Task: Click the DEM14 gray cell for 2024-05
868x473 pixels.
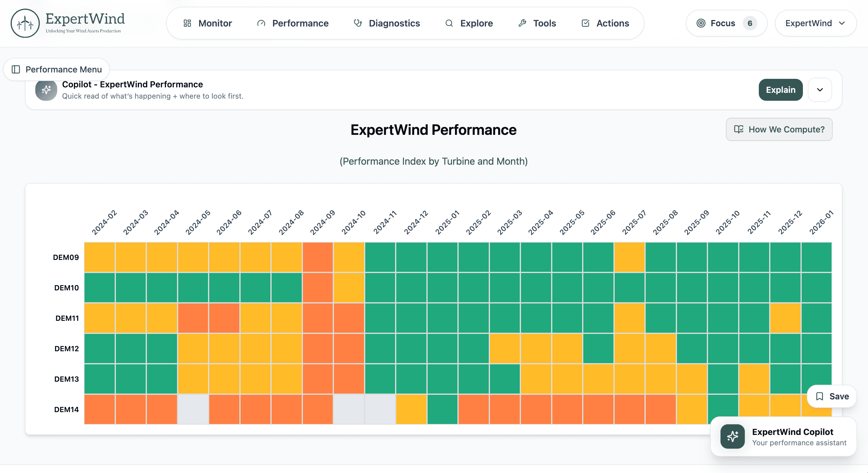Action: [193, 409]
